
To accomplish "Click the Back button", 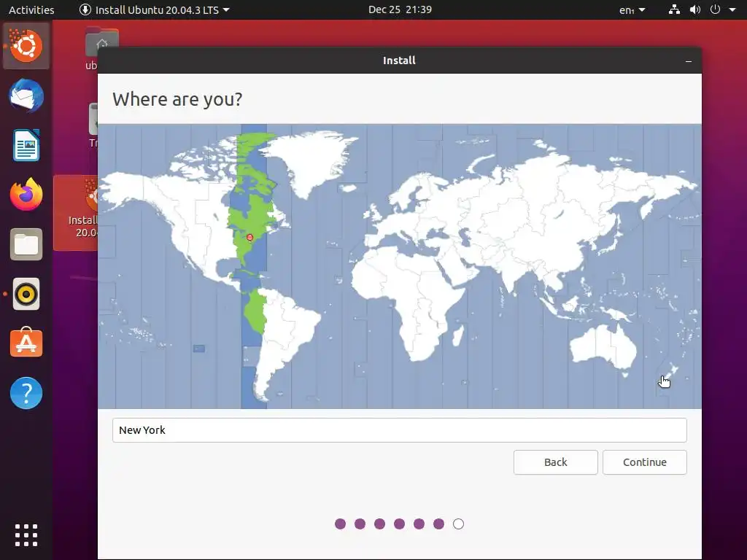I will click(555, 462).
